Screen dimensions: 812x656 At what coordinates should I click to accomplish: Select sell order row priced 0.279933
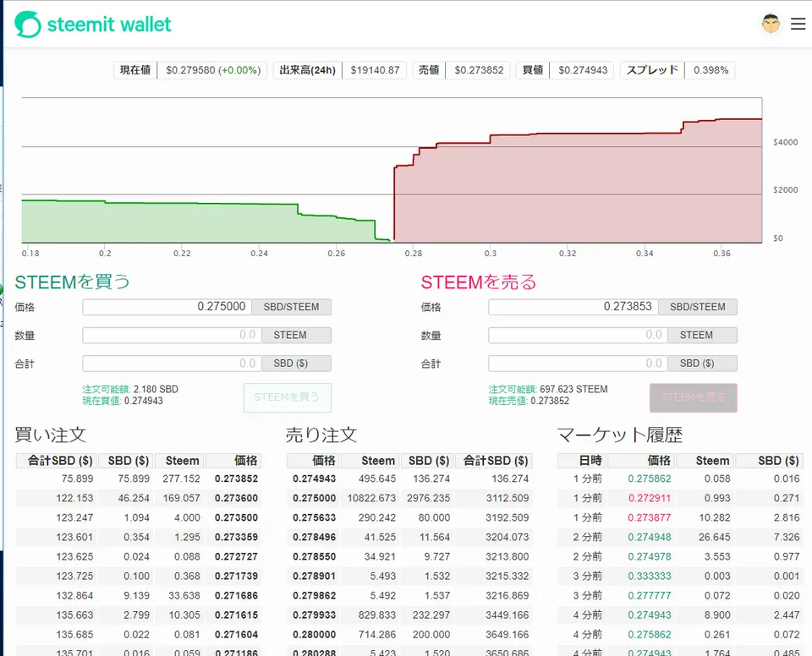tap(409, 615)
